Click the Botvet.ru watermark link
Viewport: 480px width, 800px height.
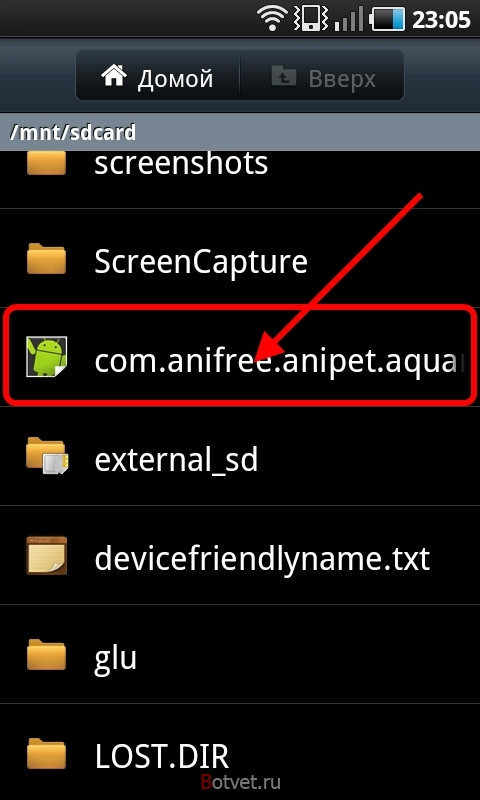tap(240, 781)
